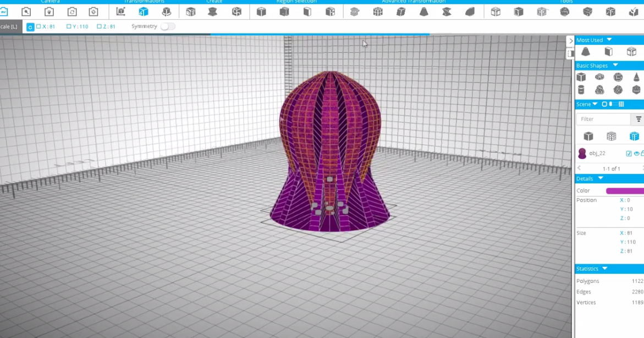The height and width of the screenshot is (338, 644).
Task: Open the checkmark Tools group icon
Action: point(634,12)
